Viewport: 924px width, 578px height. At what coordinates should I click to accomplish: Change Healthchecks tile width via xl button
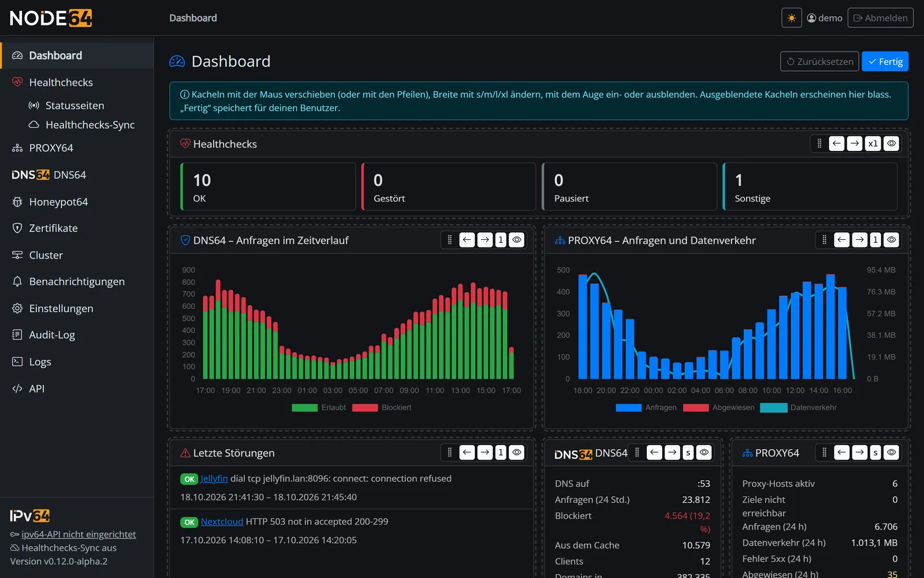pos(873,143)
